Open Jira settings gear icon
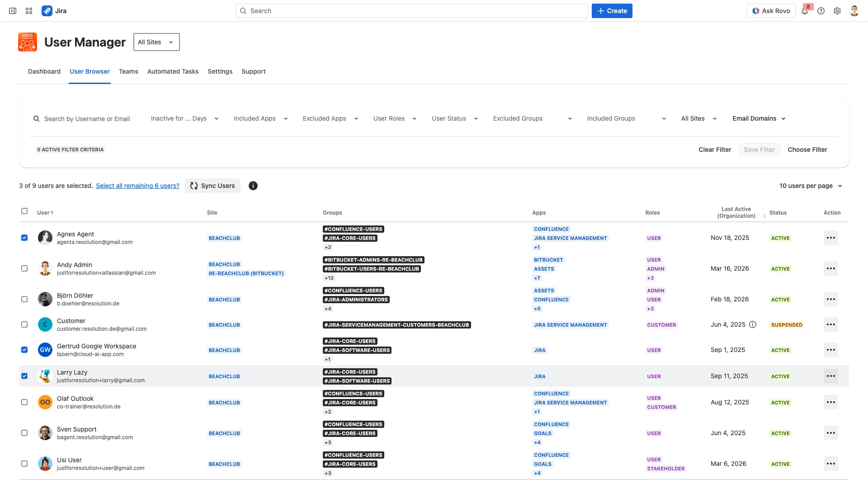This screenshot has width=868, height=488. [x=837, y=10]
